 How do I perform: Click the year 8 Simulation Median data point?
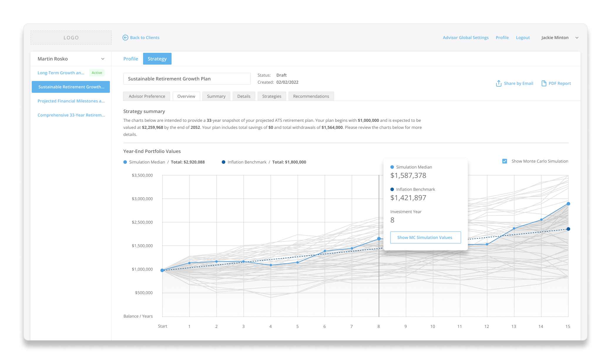point(379,239)
